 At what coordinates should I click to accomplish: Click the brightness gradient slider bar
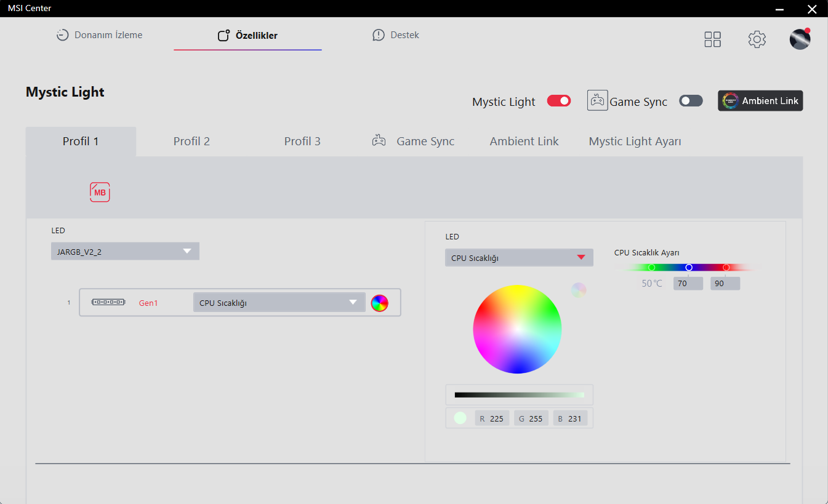(520, 394)
